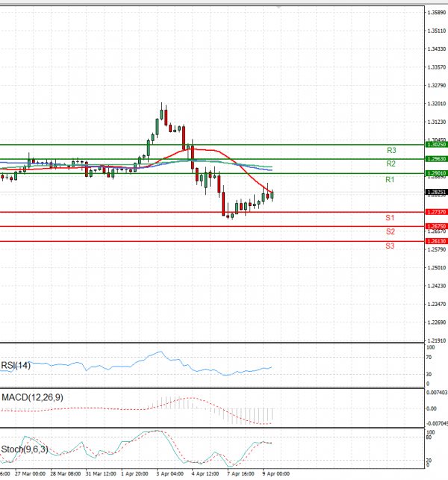Image resolution: width=448 pixels, height=480 pixels.
Task: Select the S1 support level label
Action: (x=390, y=218)
